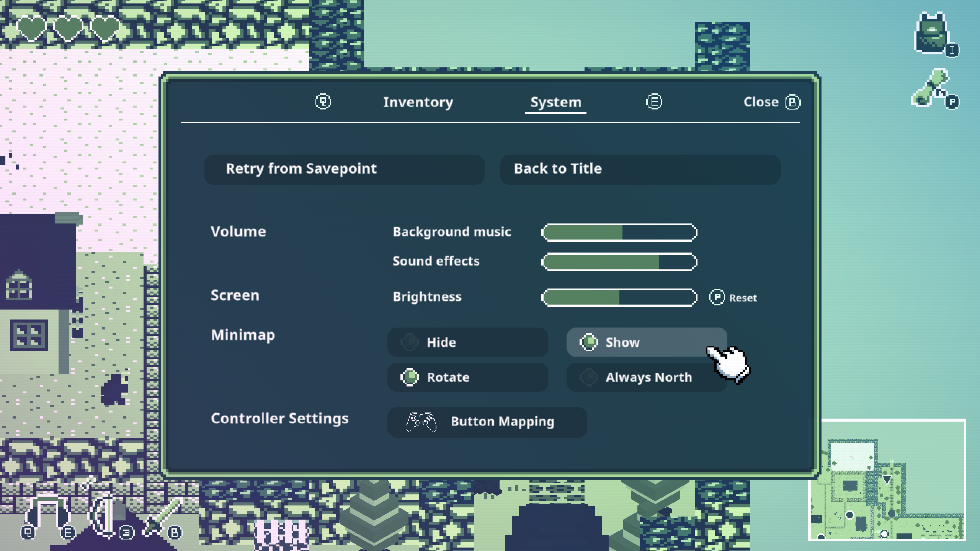
Task: Adjust the Background music volume slider
Action: pyautogui.click(x=619, y=232)
